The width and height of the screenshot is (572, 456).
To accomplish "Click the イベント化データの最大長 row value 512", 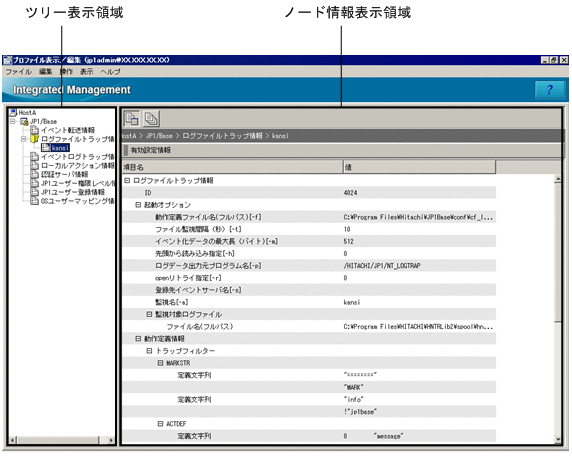I will [x=348, y=241].
